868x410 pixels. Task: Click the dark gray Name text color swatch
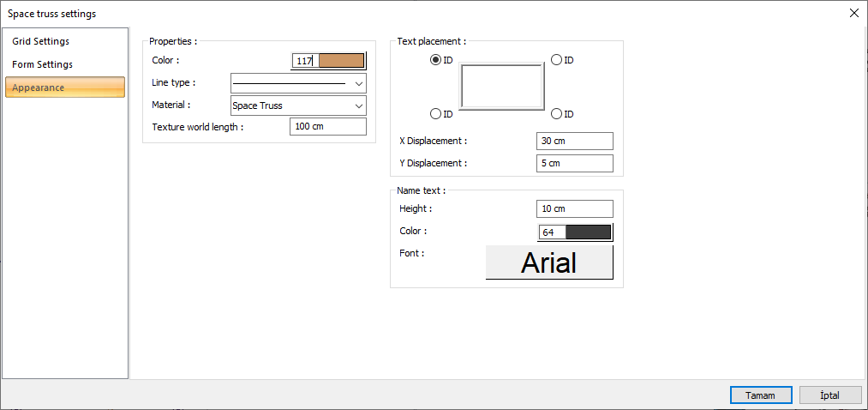588,232
